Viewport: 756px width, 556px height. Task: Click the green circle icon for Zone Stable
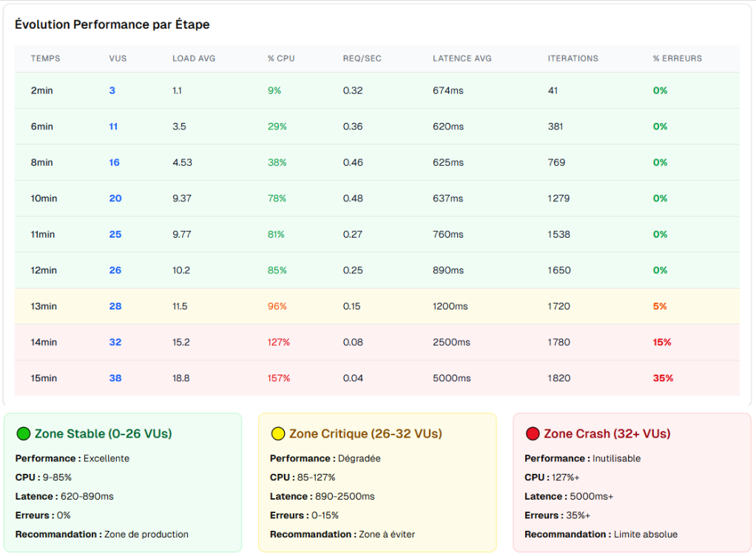[24, 434]
